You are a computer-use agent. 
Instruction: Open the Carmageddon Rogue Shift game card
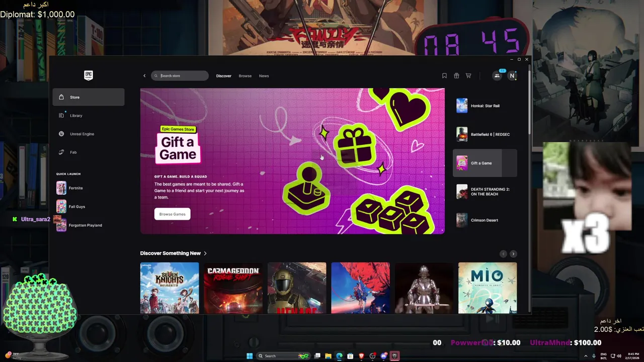[x=233, y=288]
